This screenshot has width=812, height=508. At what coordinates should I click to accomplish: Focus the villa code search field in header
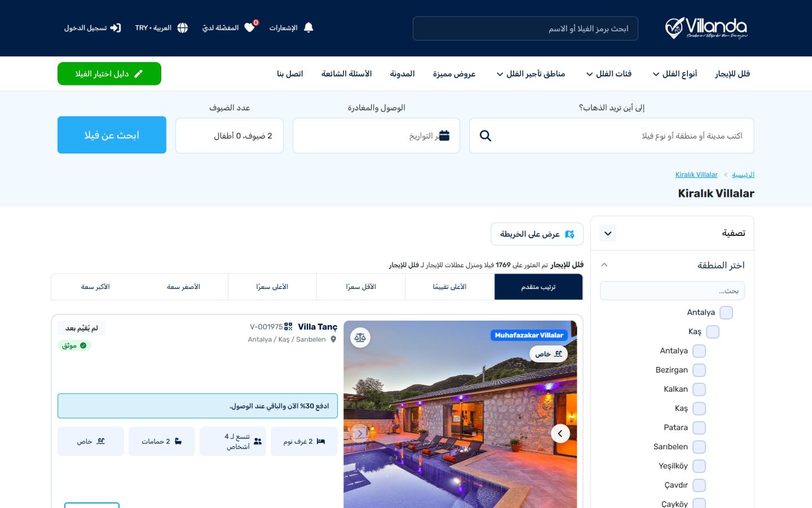[526, 28]
